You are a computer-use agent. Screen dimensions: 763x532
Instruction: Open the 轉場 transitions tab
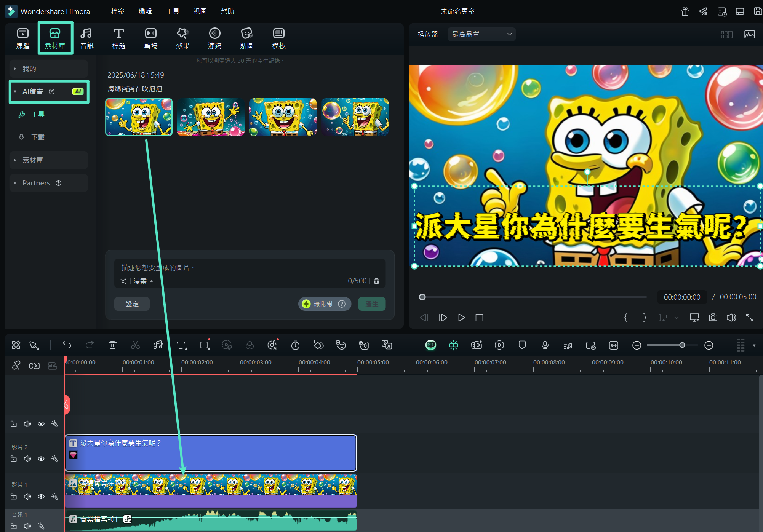pyautogui.click(x=151, y=38)
